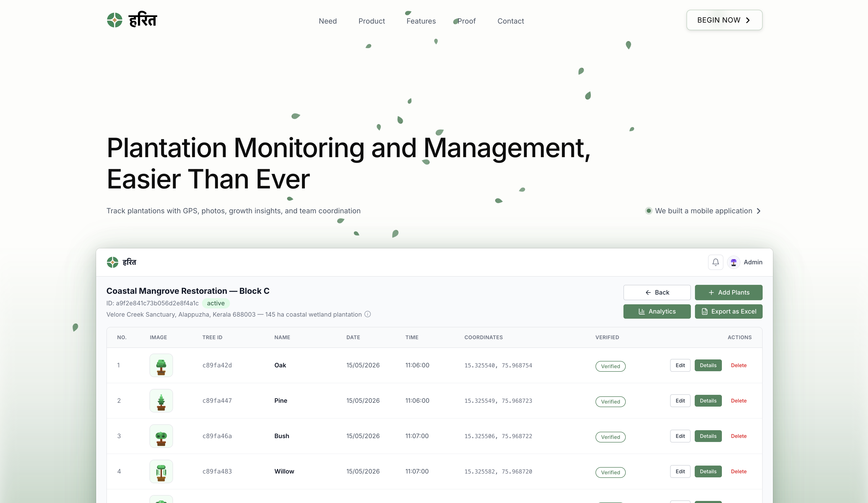This screenshot has width=868, height=503.
Task: Open 'We built a mobile application' link
Action: (703, 211)
